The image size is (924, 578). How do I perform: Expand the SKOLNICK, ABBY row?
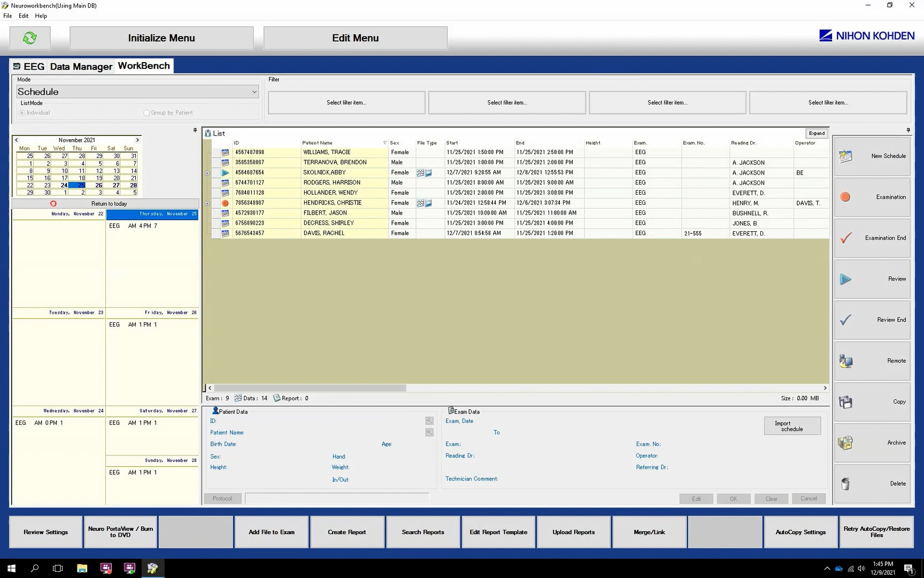[x=207, y=173]
